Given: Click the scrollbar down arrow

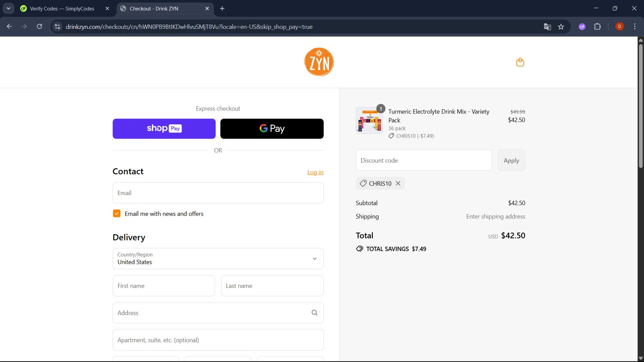Looking at the screenshot, I should coord(641,358).
